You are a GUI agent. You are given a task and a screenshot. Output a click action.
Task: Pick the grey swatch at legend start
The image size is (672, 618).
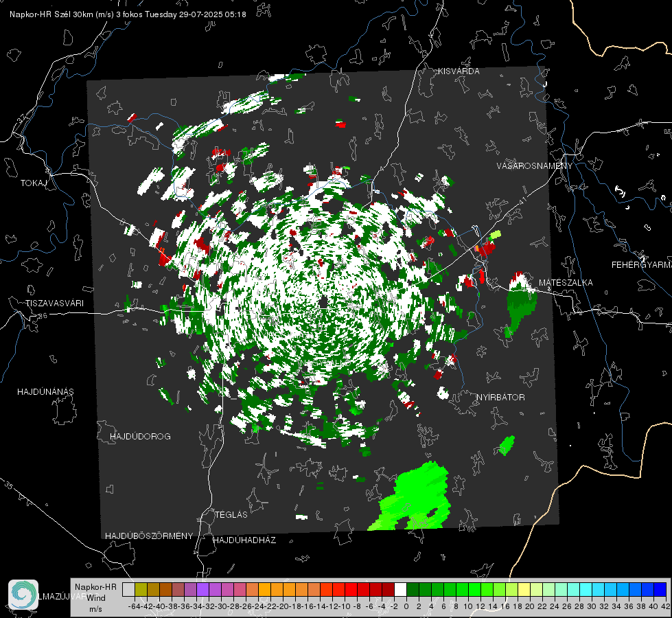[x=128, y=590]
